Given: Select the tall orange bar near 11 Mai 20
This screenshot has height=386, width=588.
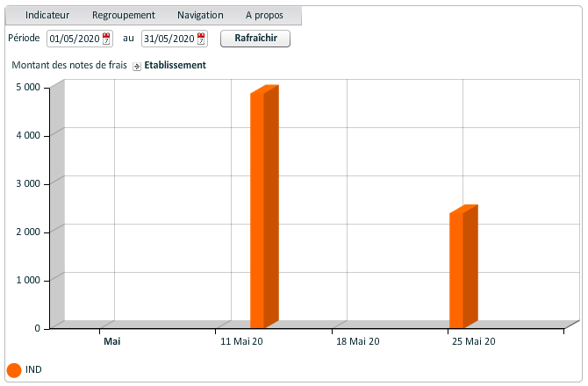Looking at the screenshot, I should point(264,207).
